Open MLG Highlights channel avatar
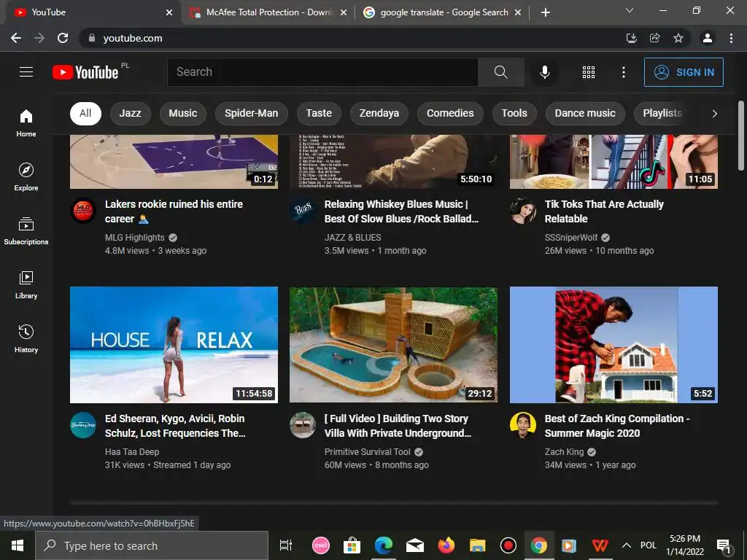This screenshot has height=560, width=747. coord(83,211)
